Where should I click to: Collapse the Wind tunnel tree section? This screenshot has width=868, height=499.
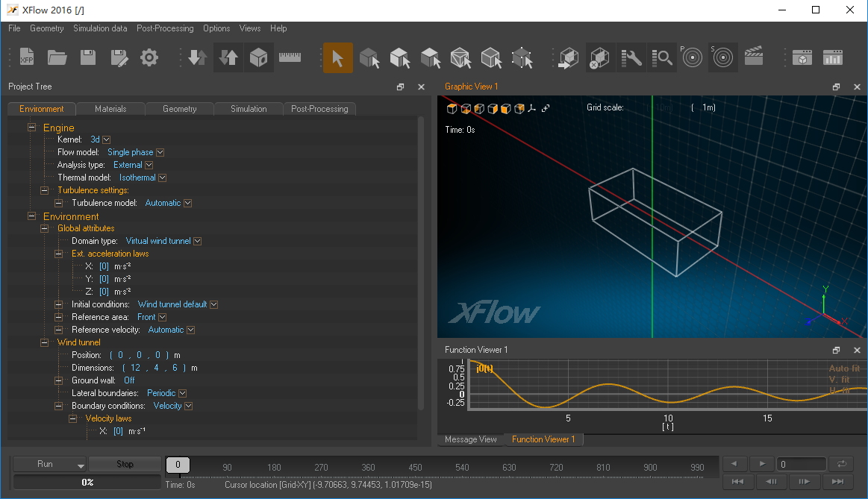[43, 342]
